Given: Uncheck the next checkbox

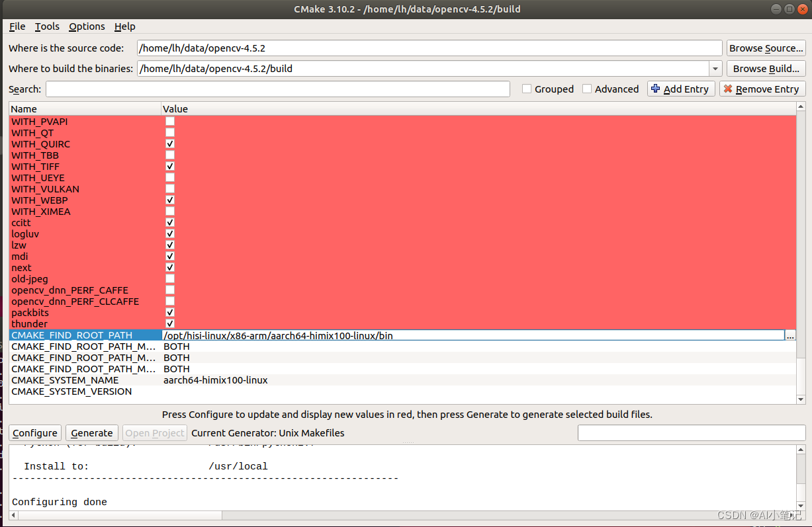Looking at the screenshot, I should pos(170,268).
